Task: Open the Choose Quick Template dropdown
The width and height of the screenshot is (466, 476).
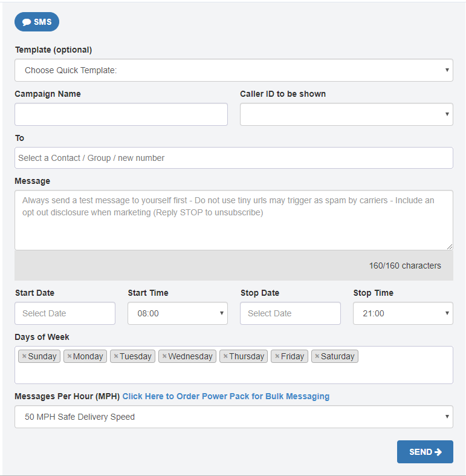Action: point(234,70)
